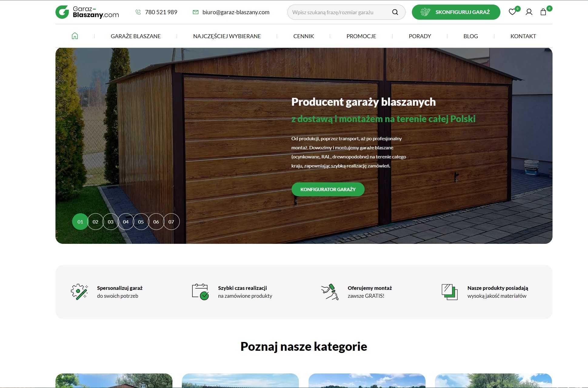Click the search magnifier icon
The width and height of the screenshot is (588, 388).
395,12
